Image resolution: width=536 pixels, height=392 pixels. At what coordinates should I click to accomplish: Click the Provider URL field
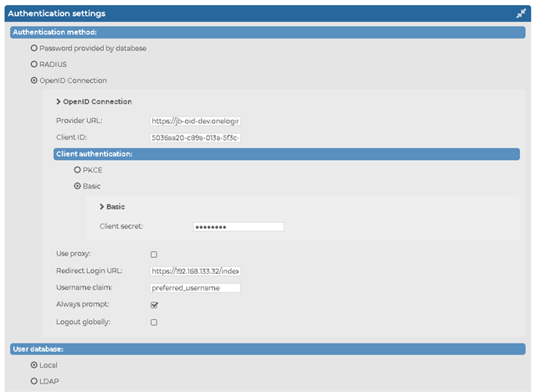(195, 121)
